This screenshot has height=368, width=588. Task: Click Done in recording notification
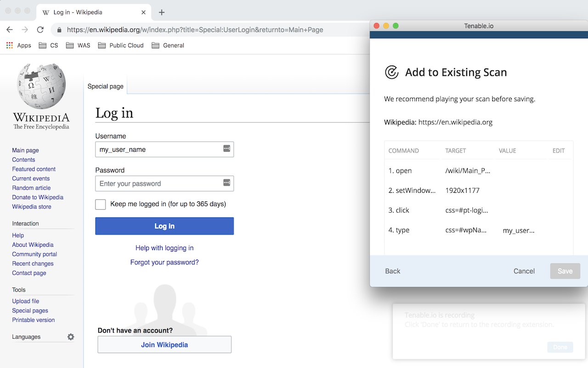[560, 347]
